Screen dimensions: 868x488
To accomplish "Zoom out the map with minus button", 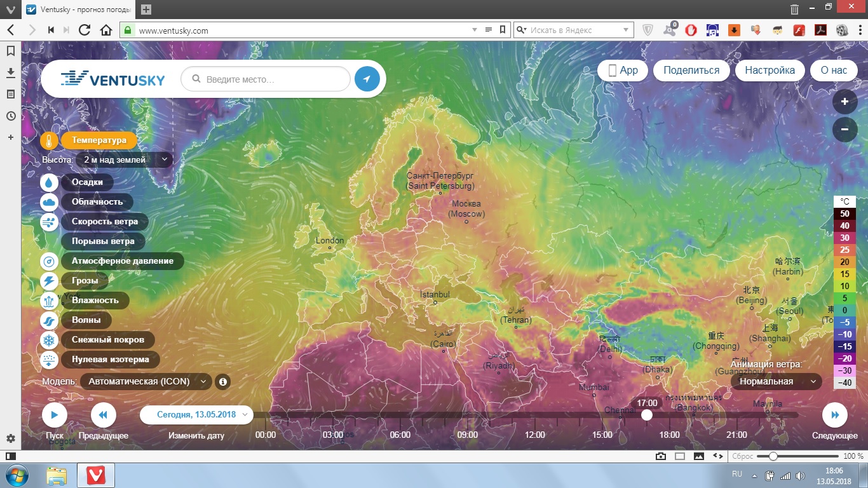I will [x=844, y=129].
